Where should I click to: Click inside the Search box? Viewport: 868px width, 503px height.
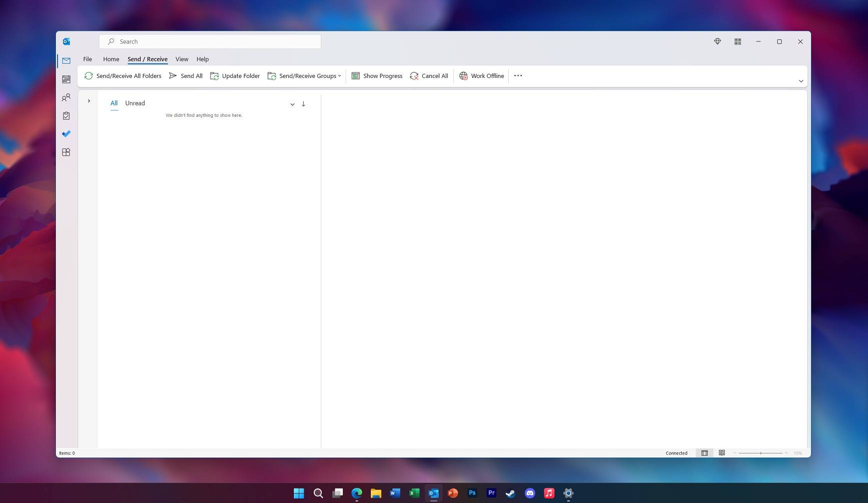[210, 41]
